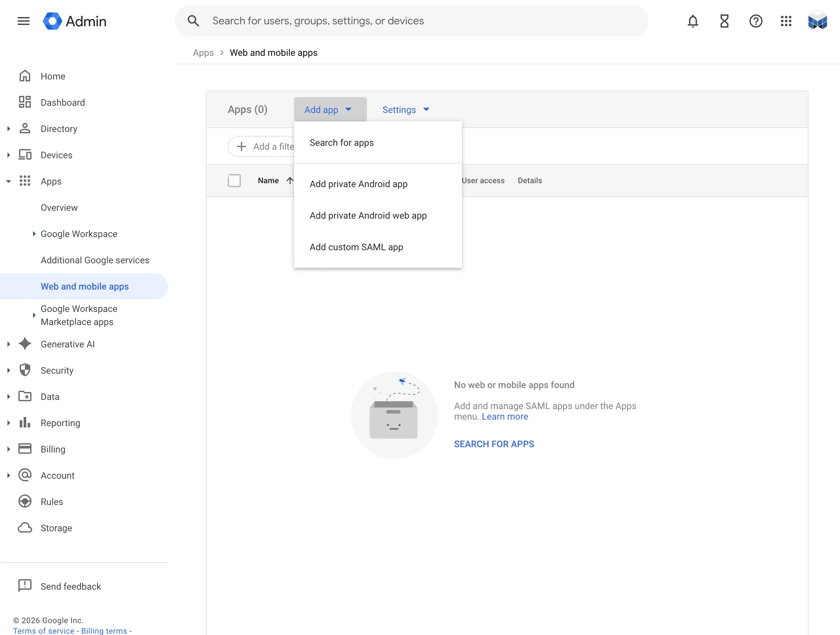Expand the Directory sidebar section
840x635 pixels.
click(x=8, y=128)
